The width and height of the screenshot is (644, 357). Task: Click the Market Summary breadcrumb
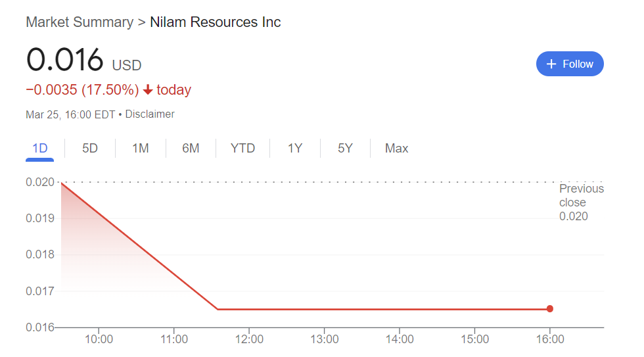point(79,22)
